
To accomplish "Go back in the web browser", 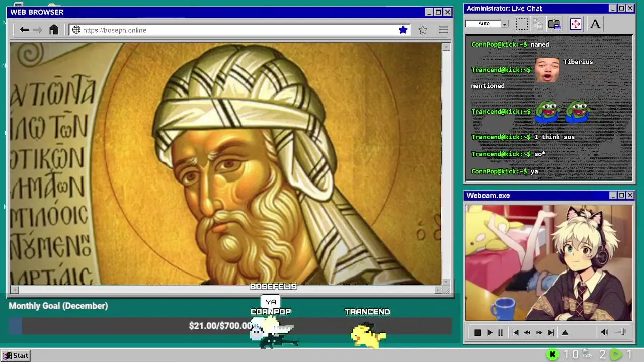I will (x=24, y=30).
